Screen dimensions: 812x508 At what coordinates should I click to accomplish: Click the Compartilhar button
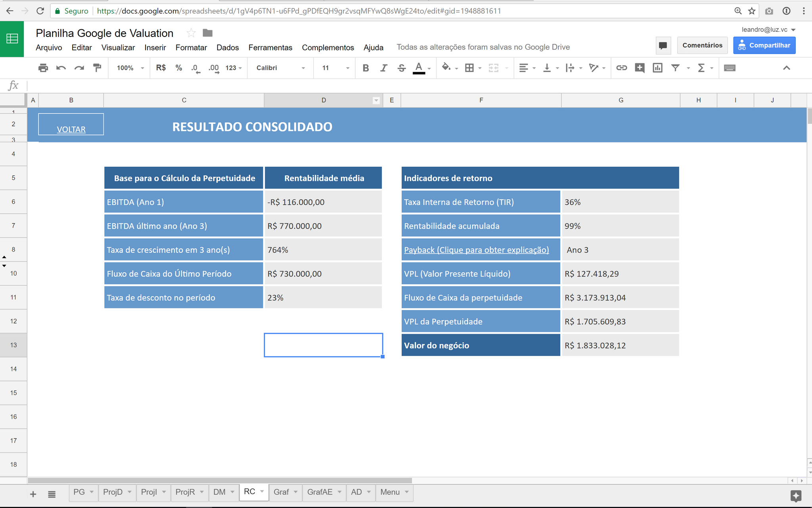click(764, 45)
